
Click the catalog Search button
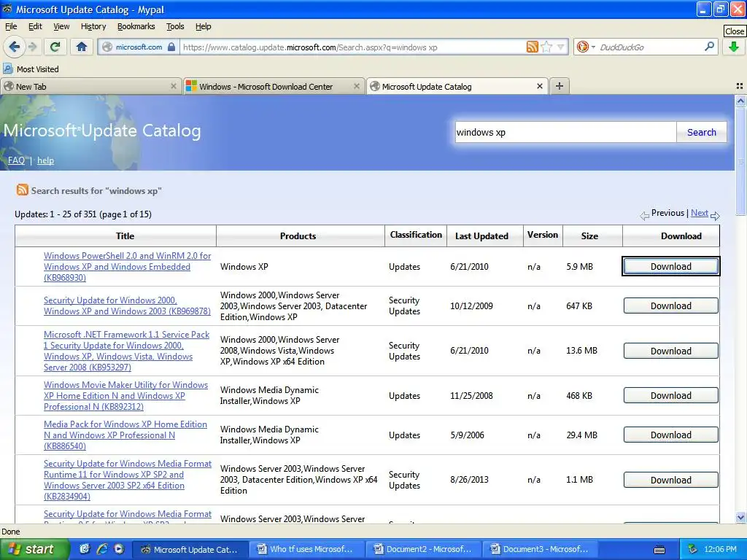tap(701, 132)
